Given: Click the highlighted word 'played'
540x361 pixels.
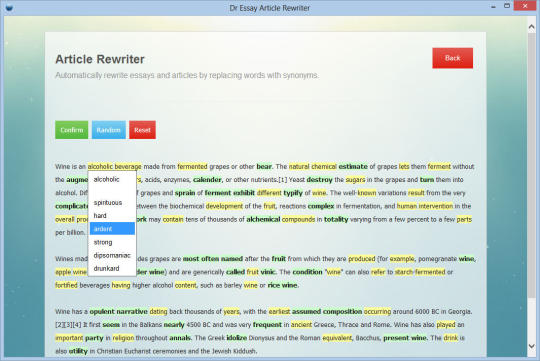Looking at the screenshot, I should tap(446, 325).
